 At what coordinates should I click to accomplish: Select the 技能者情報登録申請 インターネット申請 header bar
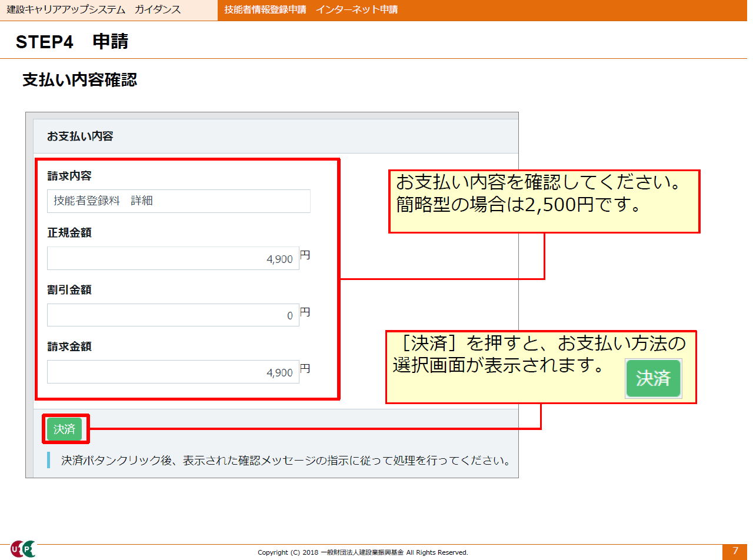311,10
